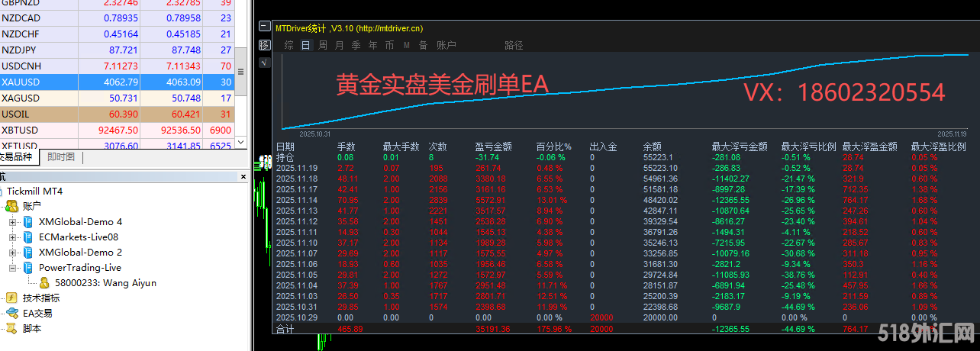Close the Navigator panel with its X
This screenshot has width=980, height=351.
click(242, 177)
